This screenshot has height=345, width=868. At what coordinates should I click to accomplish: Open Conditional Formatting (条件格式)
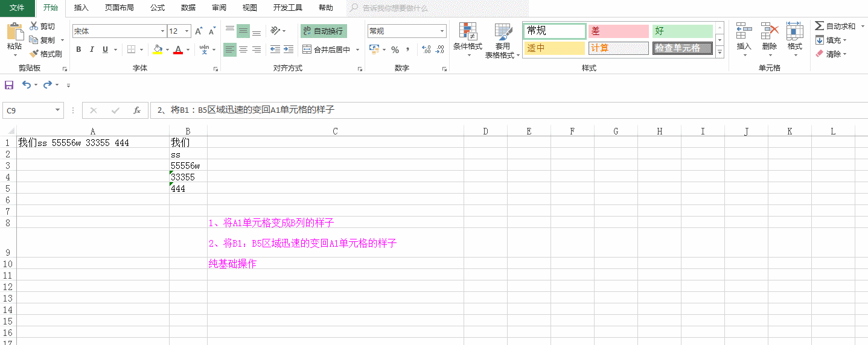(x=468, y=40)
